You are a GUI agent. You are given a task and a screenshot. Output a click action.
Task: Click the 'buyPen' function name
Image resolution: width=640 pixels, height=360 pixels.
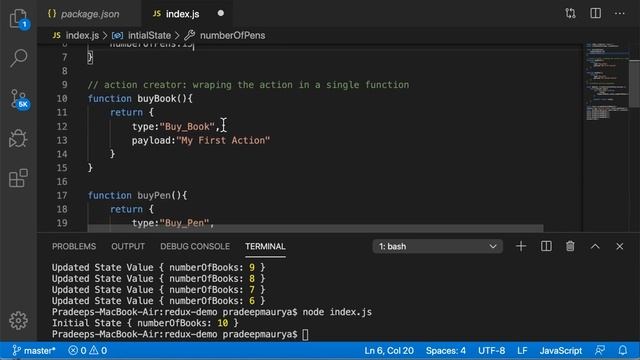154,195
